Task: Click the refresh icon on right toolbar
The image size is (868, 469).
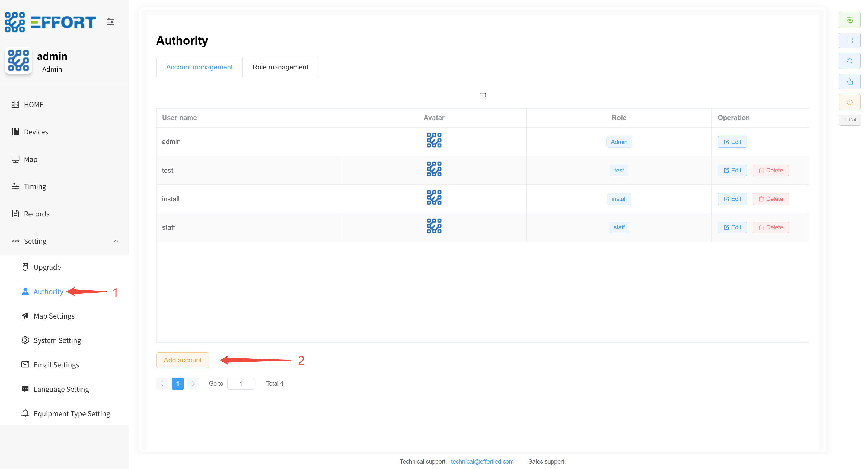Action: 849,61
